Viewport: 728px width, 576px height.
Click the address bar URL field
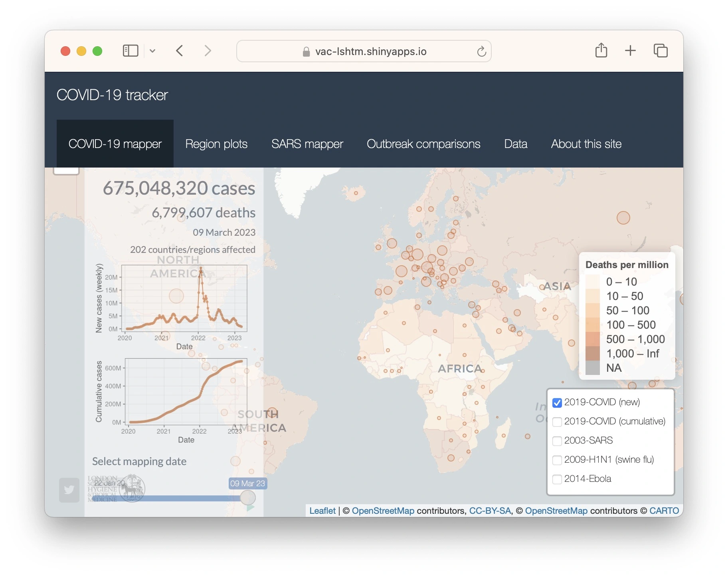pos(370,51)
